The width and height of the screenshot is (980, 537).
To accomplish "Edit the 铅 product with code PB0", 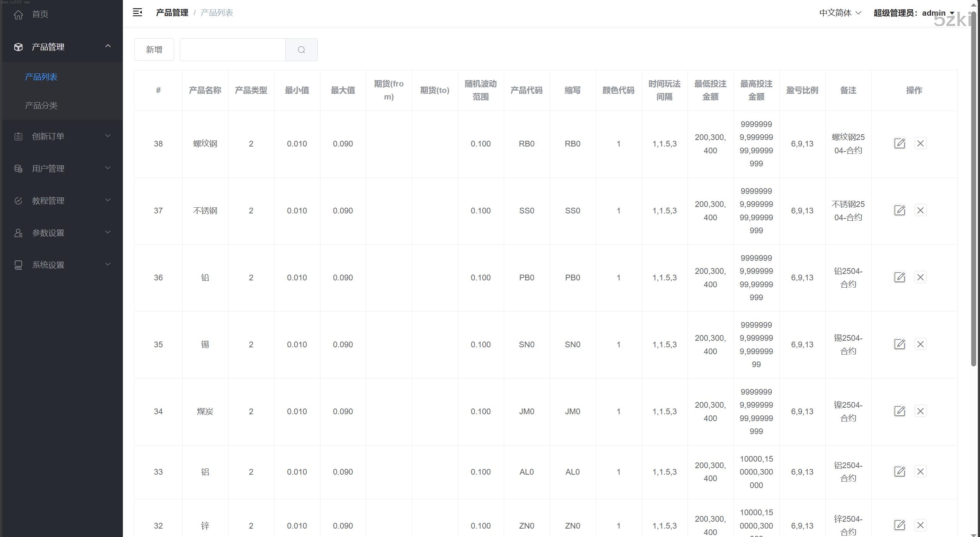I will pyautogui.click(x=899, y=277).
